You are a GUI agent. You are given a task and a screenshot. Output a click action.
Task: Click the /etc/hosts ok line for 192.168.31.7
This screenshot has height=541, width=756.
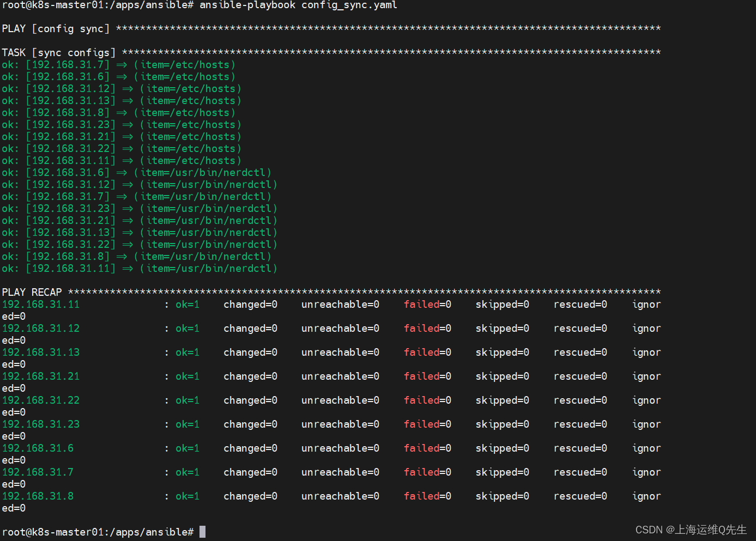pyautogui.click(x=118, y=65)
